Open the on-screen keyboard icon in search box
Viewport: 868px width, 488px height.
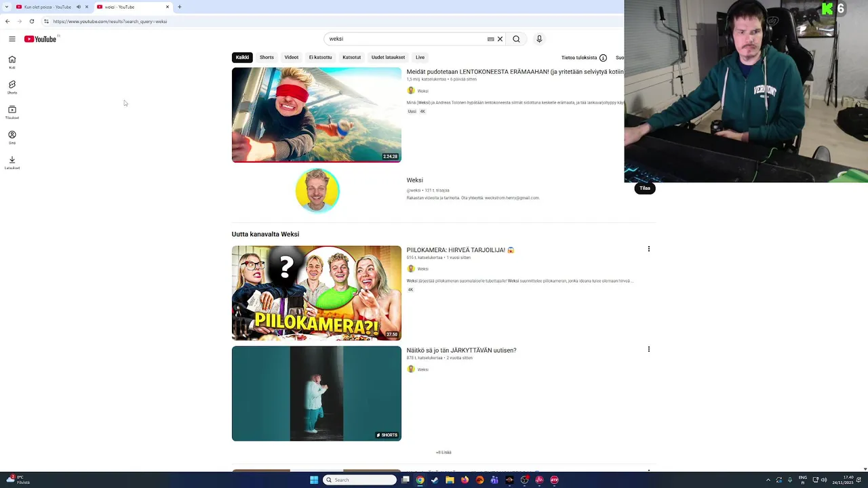click(x=490, y=39)
